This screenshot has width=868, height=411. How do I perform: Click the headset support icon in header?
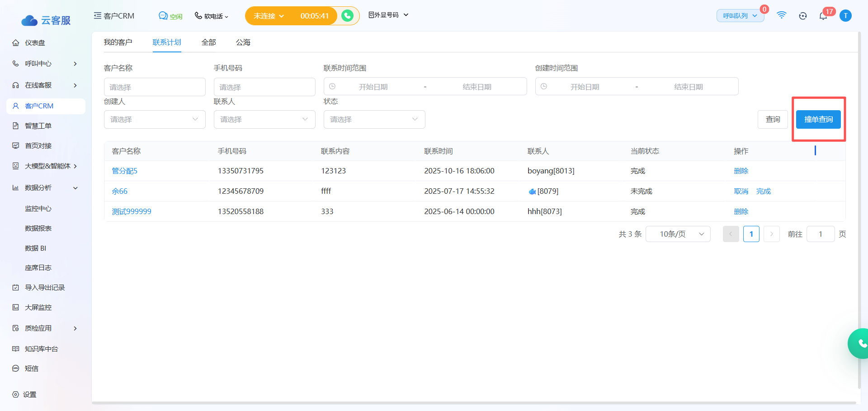802,16
